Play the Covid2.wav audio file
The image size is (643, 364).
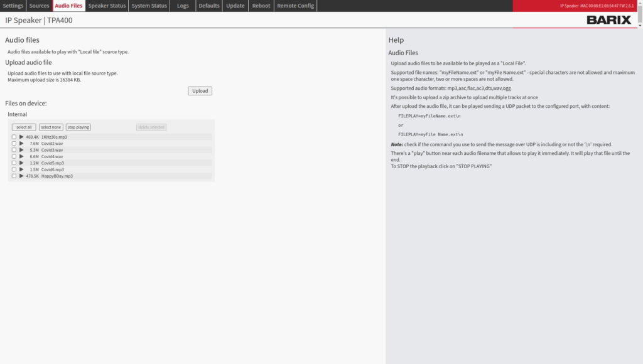pyautogui.click(x=21, y=143)
